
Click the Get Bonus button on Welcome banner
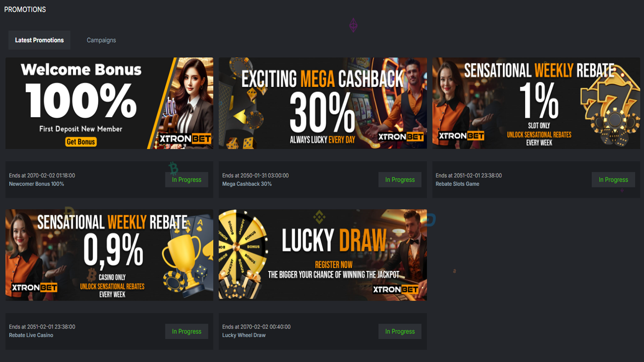(81, 142)
